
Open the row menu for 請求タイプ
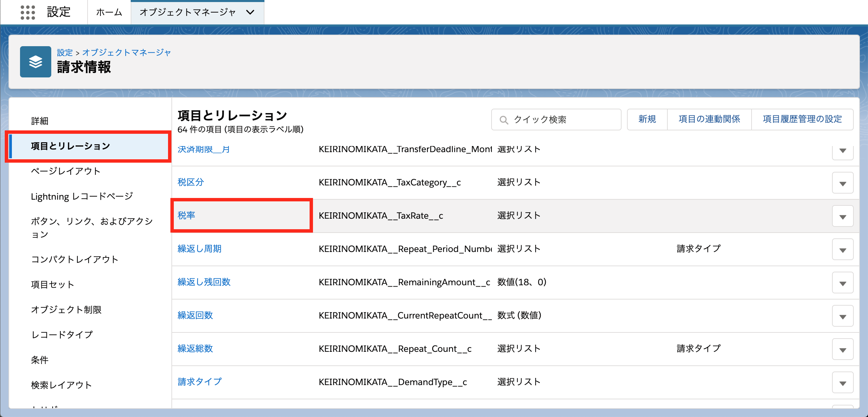842,383
